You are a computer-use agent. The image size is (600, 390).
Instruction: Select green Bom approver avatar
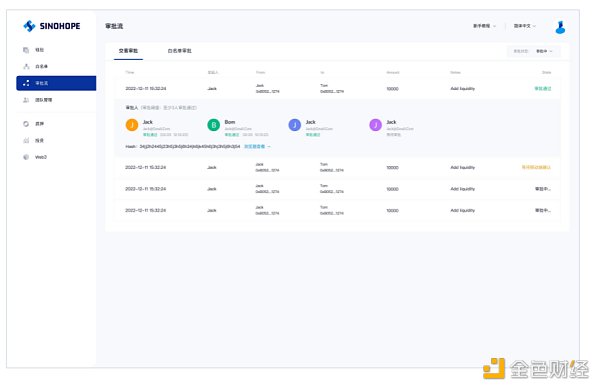(x=214, y=125)
